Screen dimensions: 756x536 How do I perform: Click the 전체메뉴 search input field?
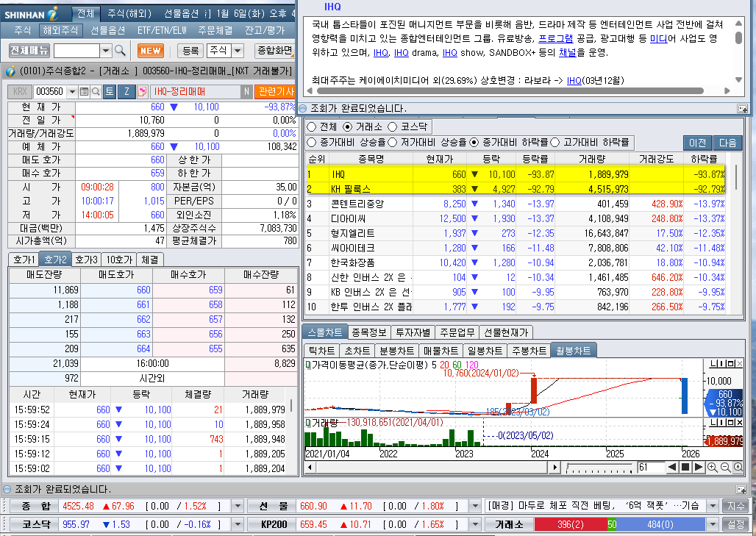click(76, 51)
